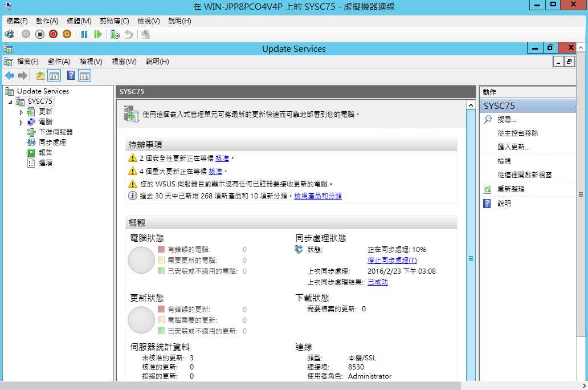Click the 停止同步處理(T) link

[x=392, y=261]
